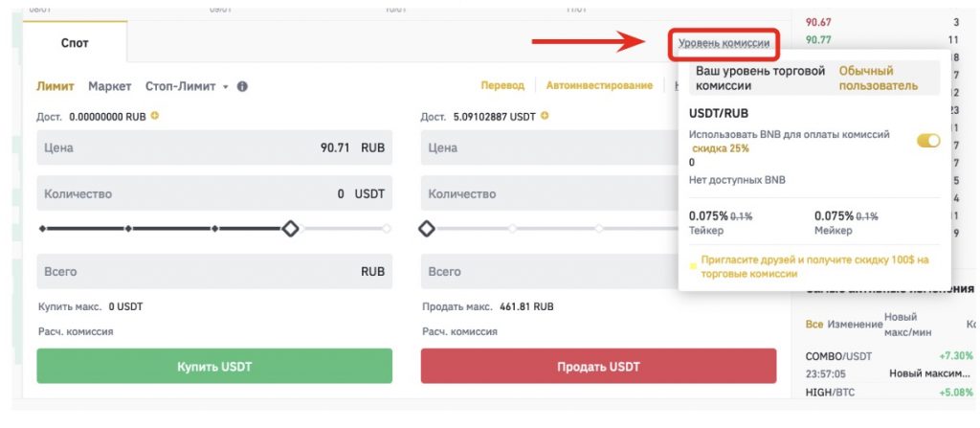Click the plus icon next to RUB balance
Screen dimensions: 980x428
click(x=155, y=116)
